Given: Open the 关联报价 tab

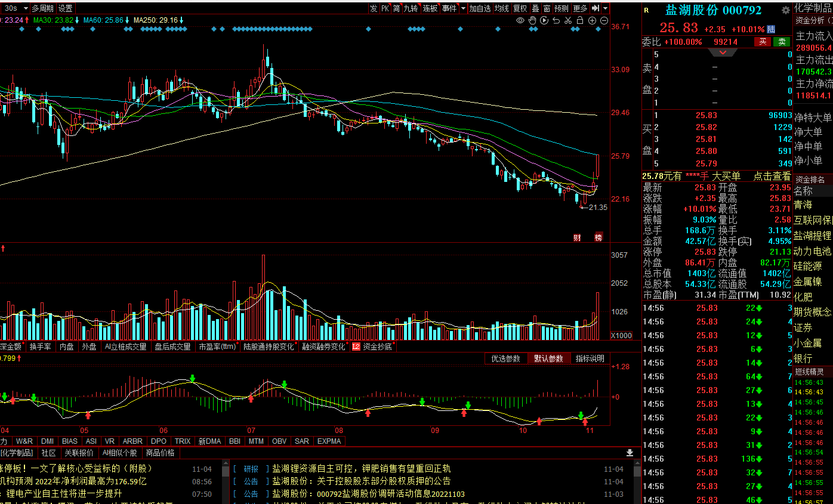Looking at the screenshot, I should tap(79, 453).
